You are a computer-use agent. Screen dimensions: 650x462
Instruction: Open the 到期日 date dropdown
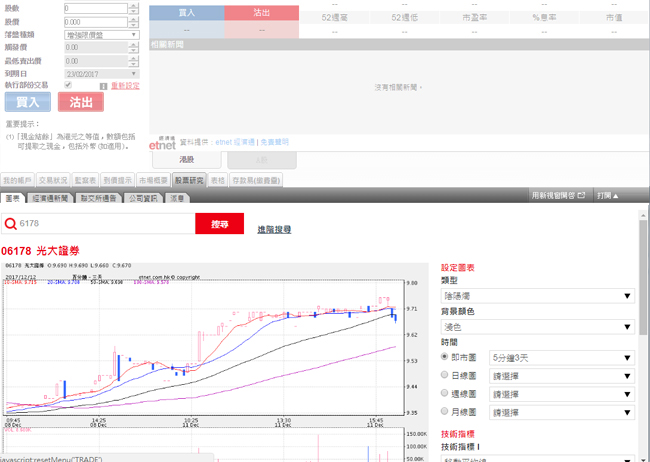click(x=102, y=74)
